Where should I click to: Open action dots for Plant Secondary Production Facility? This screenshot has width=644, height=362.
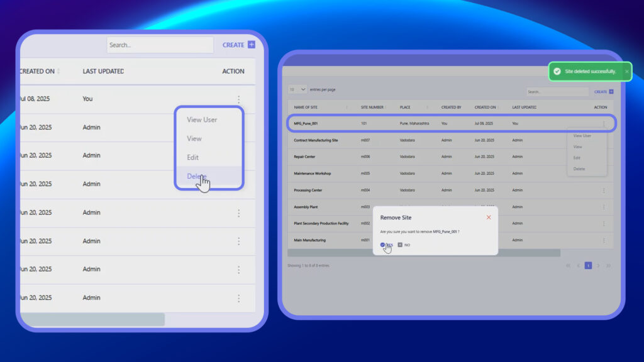tap(604, 224)
